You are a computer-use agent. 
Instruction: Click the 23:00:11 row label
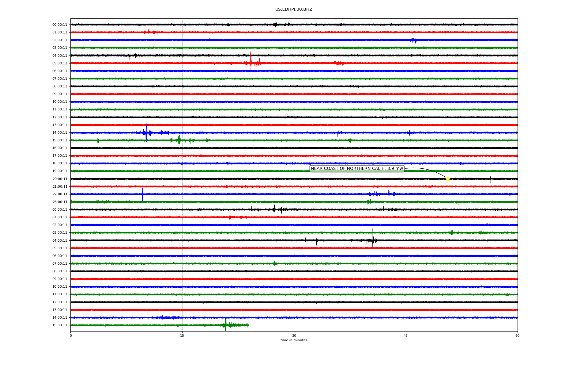[x=60, y=202]
